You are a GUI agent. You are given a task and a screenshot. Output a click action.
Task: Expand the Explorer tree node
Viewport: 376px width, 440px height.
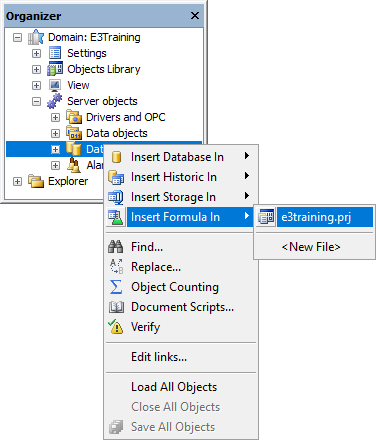click(17, 182)
